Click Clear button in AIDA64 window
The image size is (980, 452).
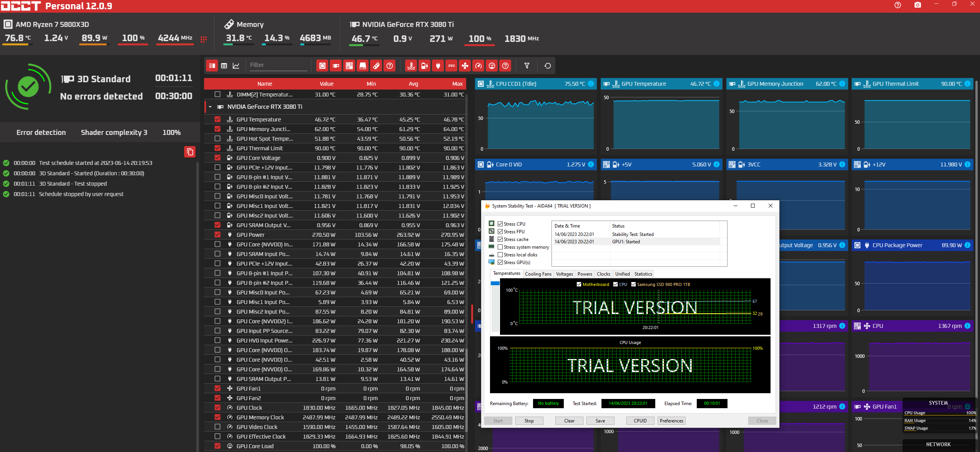click(569, 421)
